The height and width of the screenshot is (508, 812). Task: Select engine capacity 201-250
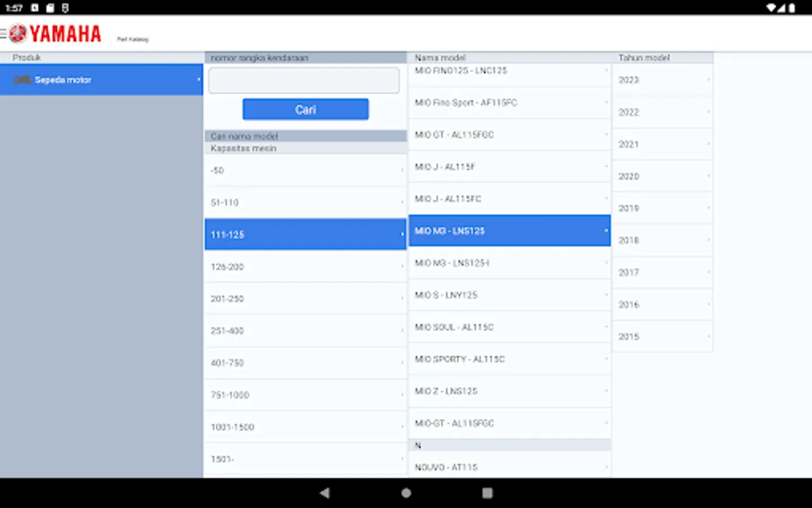(305, 299)
